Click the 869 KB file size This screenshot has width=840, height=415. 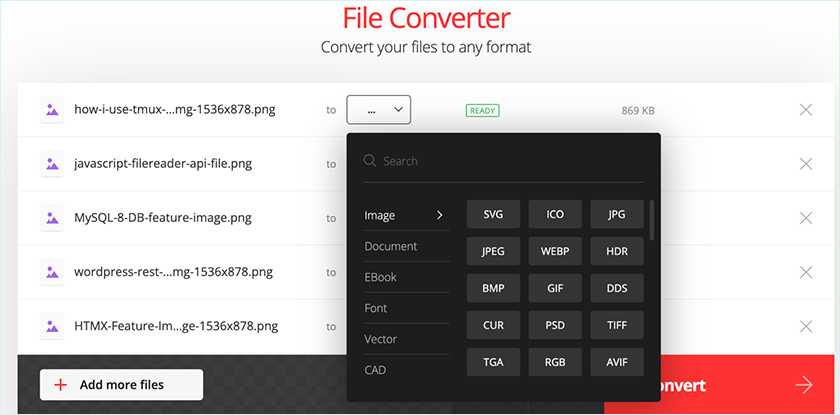(x=638, y=111)
